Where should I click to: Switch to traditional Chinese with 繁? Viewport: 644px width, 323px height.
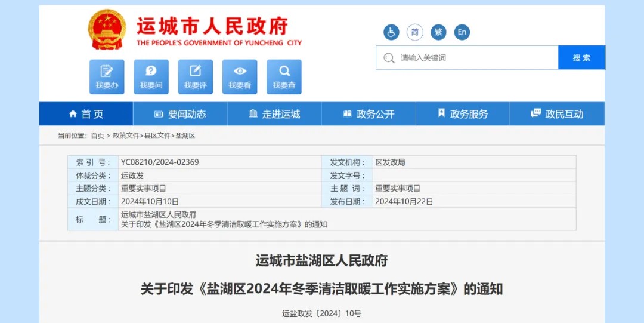point(438,32)
